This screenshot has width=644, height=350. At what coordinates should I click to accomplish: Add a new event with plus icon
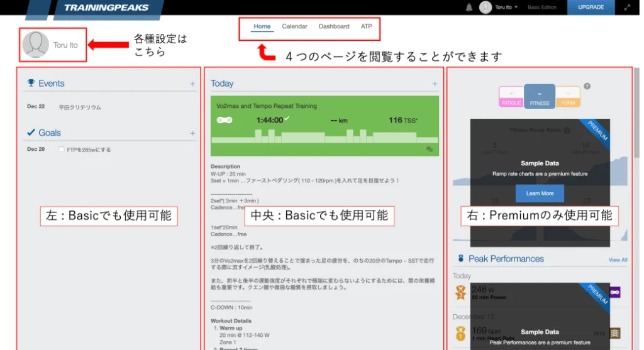click(192, 84)
